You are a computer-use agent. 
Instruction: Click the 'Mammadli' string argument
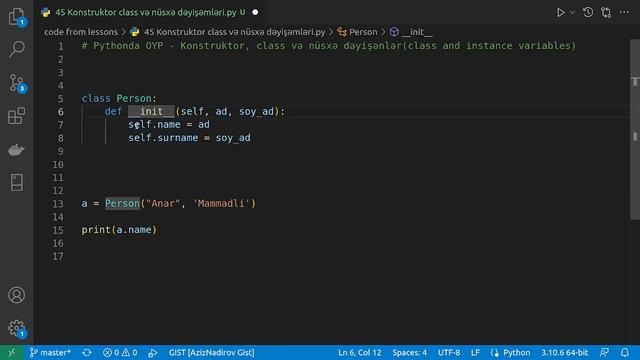(221, 203)
